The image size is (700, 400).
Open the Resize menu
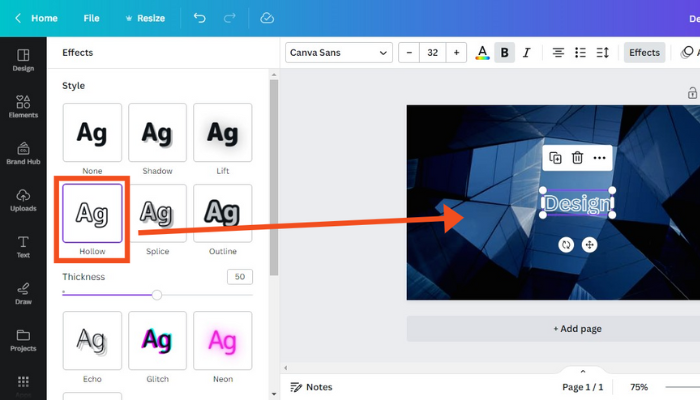(x=146, y=18)
